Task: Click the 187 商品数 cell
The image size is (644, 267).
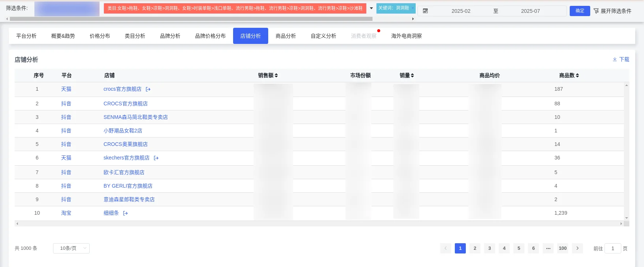Action: coord(558,89)
